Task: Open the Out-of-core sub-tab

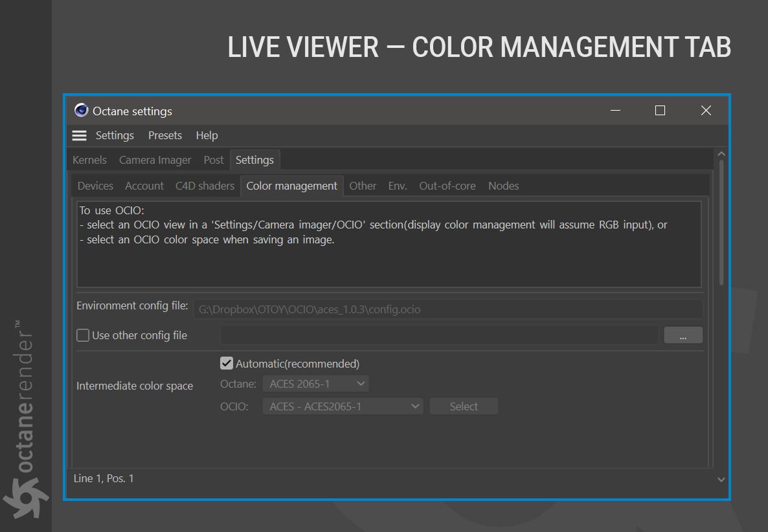Action: pyautogui.click(x=447, y=186)
